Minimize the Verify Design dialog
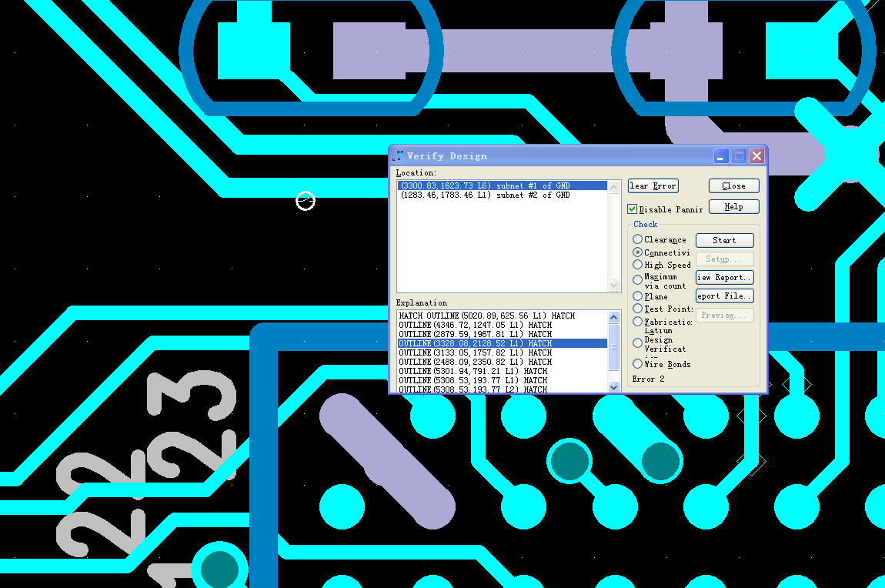Image resolution: width=885 pixels, height=588 pixels. tap(721, 155)
